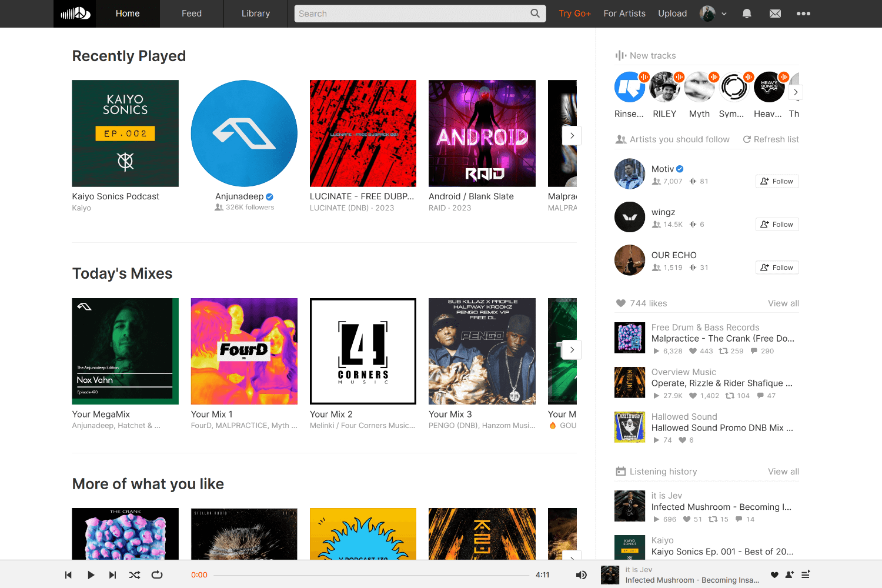Screen dimensions: 882x588
Task: Open the Library tab
Action: pos(256,14)
